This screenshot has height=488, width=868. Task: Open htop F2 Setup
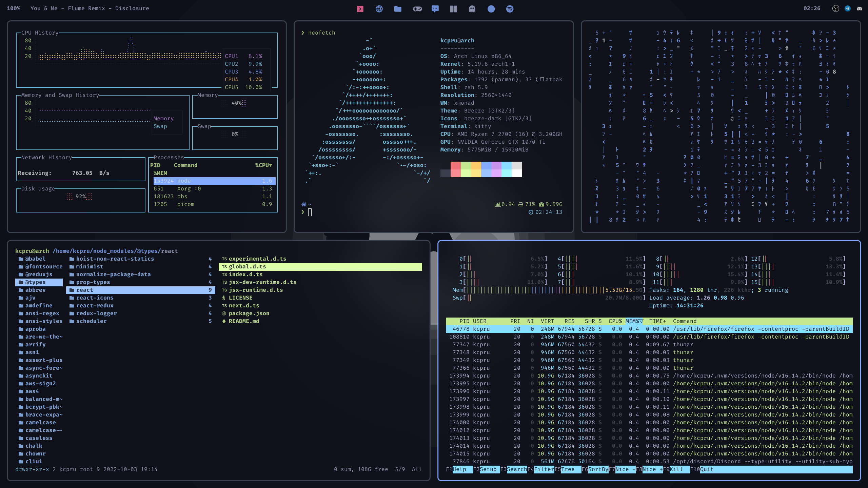click(x=486, y=469)
